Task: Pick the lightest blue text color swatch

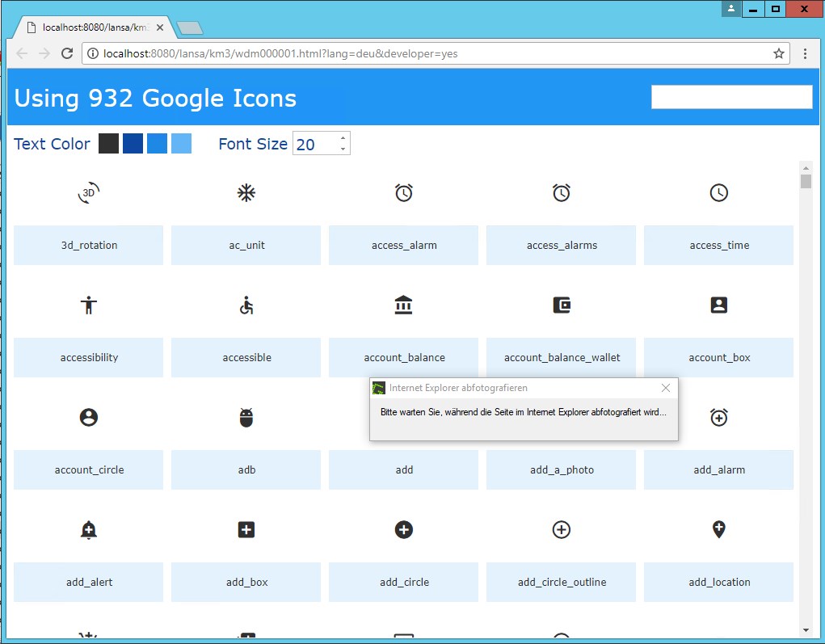Action: tap(181, 144)
